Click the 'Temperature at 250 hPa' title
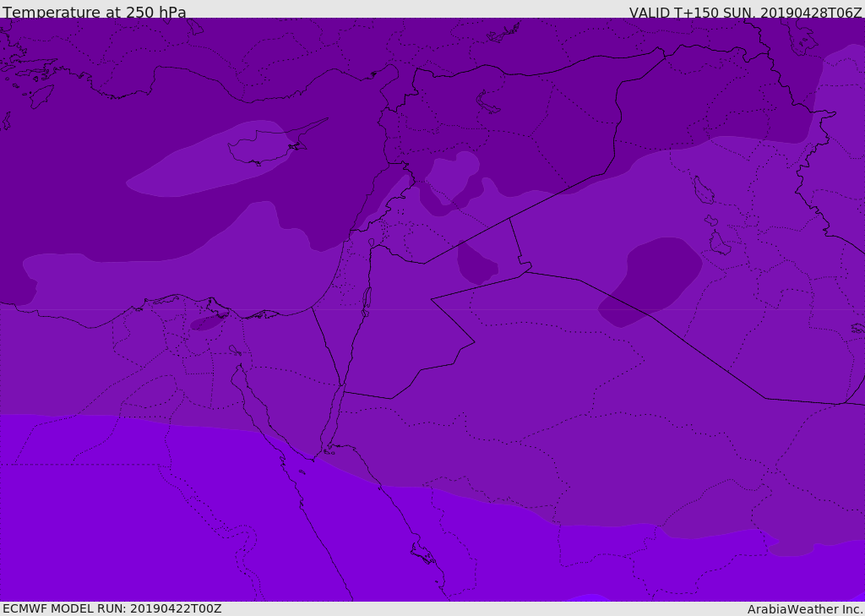 tap(95, 12)
